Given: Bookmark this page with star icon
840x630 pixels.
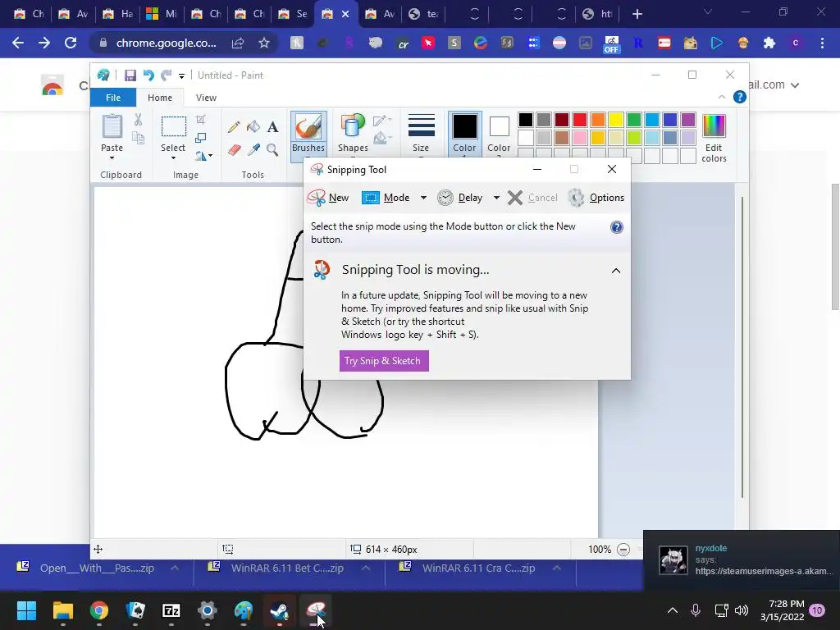Looking at the screenshot, I should pyautogui.click(x=263, y=43).
